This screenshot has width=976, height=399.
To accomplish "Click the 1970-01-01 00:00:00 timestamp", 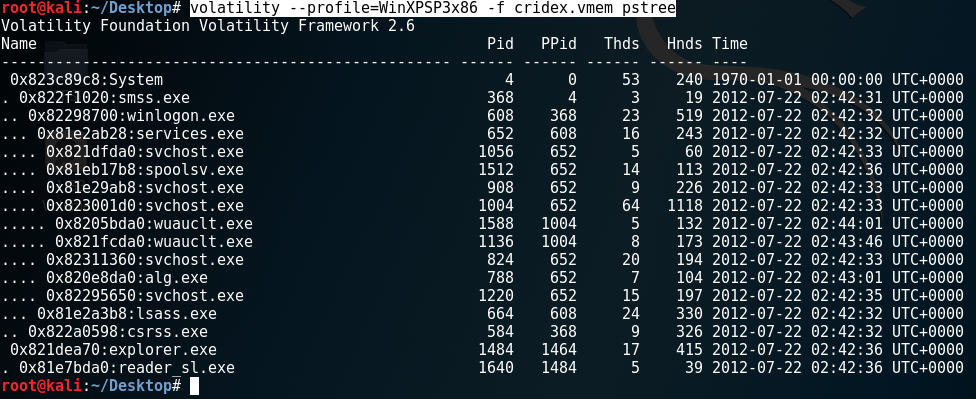I will 797,80.
